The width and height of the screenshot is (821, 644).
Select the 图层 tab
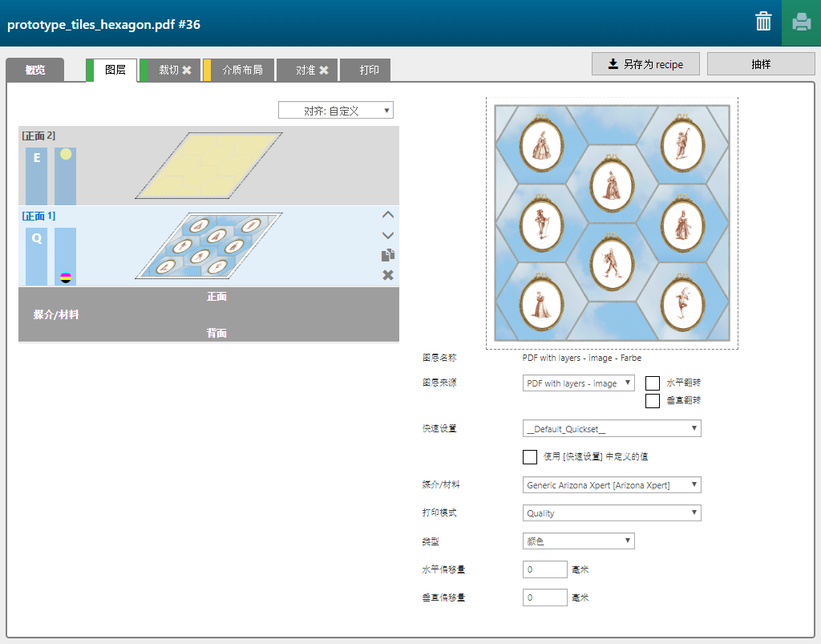111,70
